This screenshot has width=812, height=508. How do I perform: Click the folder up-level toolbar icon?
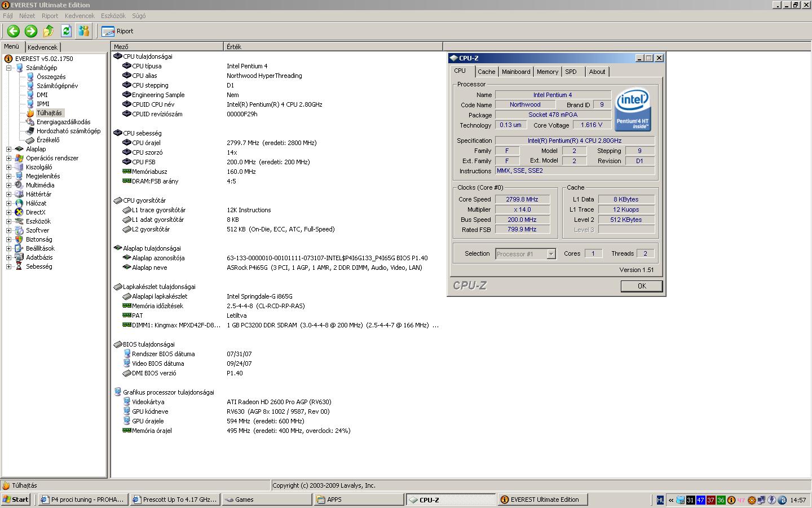click(48, 31)
